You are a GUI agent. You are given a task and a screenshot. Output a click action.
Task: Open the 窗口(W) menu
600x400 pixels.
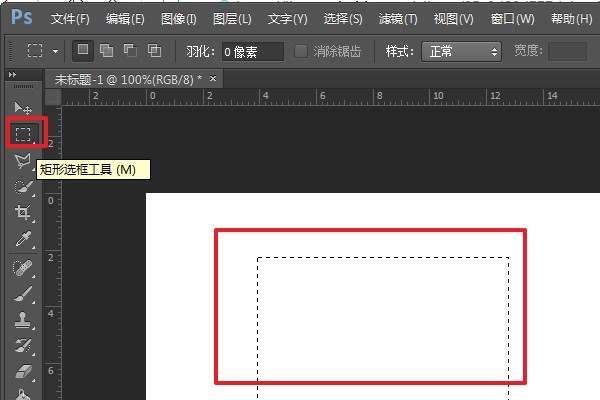pos(512,19)
